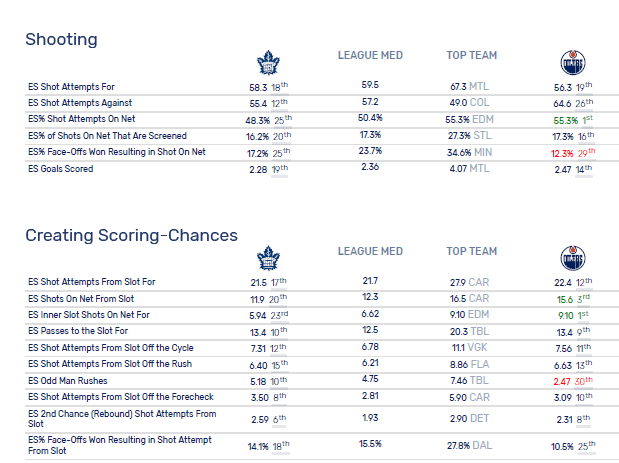Select TOP TEAM header in Creating Scoring-Chances table

(x=472, y=251)
